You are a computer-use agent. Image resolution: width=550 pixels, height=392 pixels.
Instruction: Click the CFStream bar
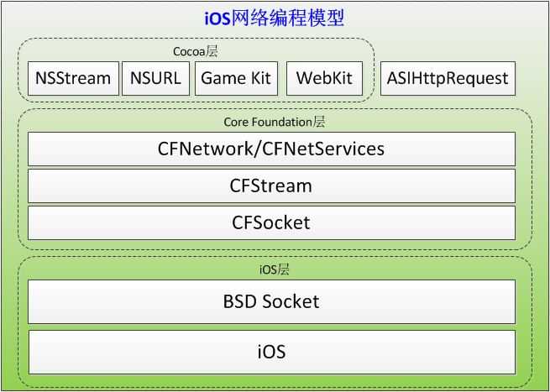coord(271,186)
